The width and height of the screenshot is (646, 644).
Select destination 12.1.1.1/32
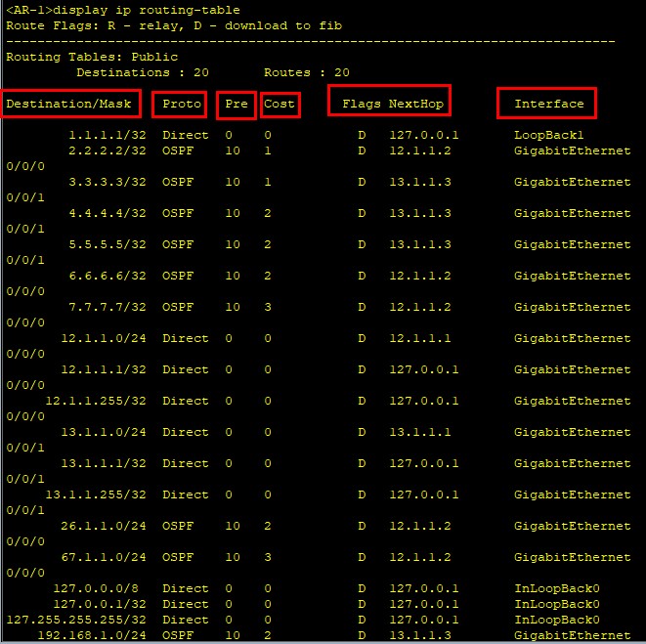(104, 370)
